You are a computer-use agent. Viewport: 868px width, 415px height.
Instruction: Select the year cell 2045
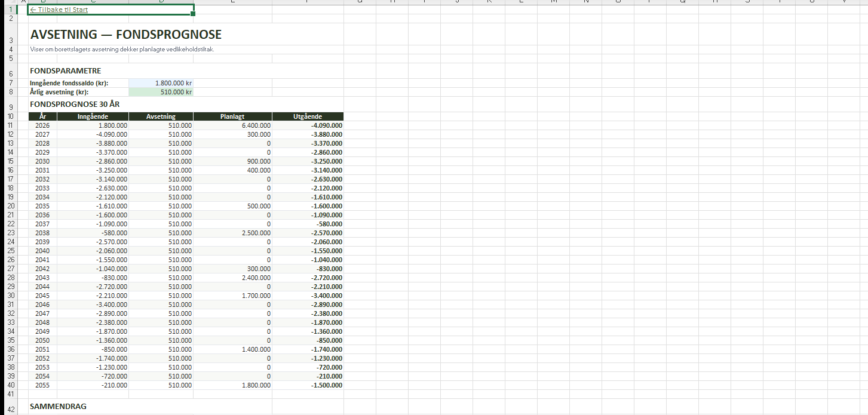(42, 296)
